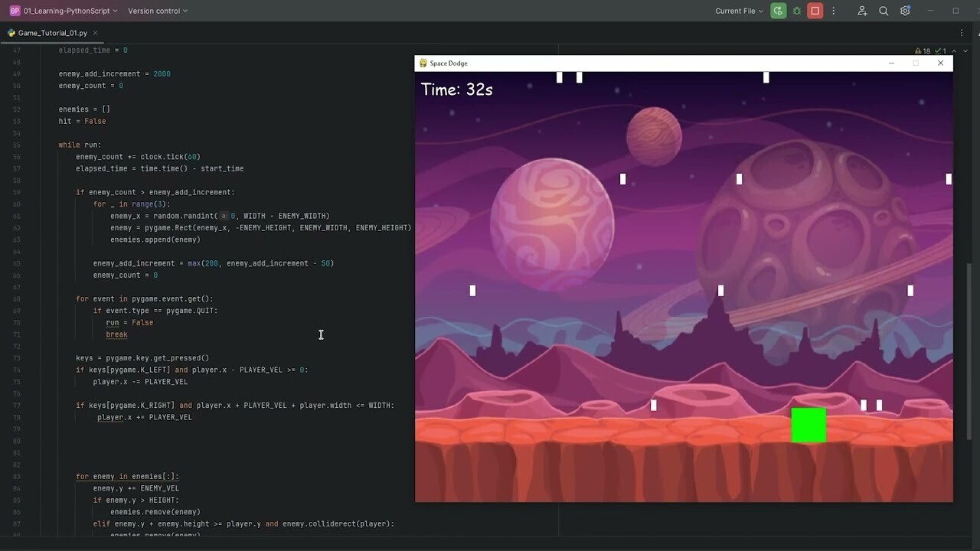Image resolution: width=980 pixels, height=551 pixels.
Task: Click the green player square in Space Dodge
Action: click(808, 425)
